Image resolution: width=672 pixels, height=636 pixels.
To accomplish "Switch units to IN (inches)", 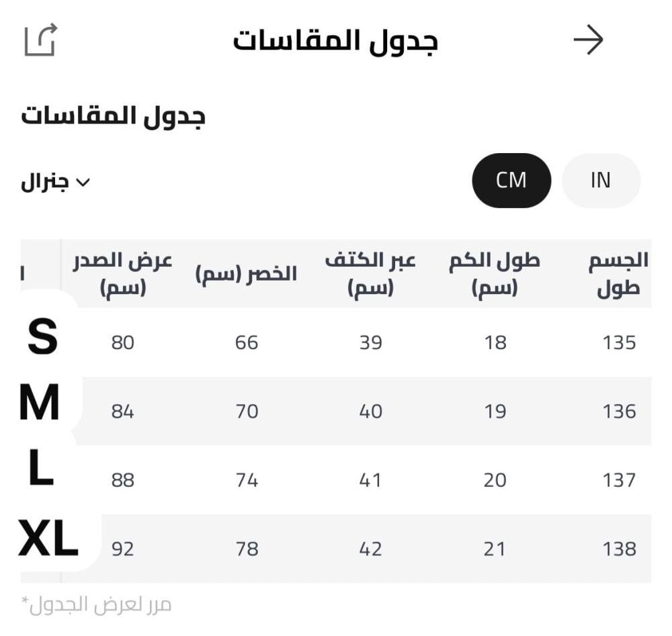I will tap(600, 181).
